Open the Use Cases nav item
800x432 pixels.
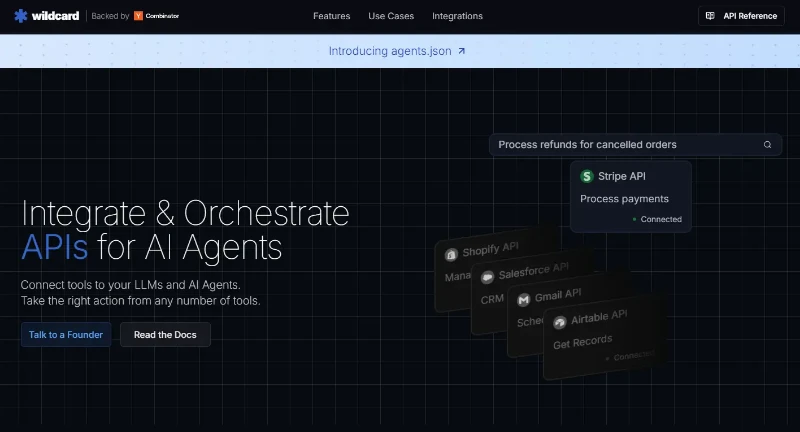pos(391,16)
